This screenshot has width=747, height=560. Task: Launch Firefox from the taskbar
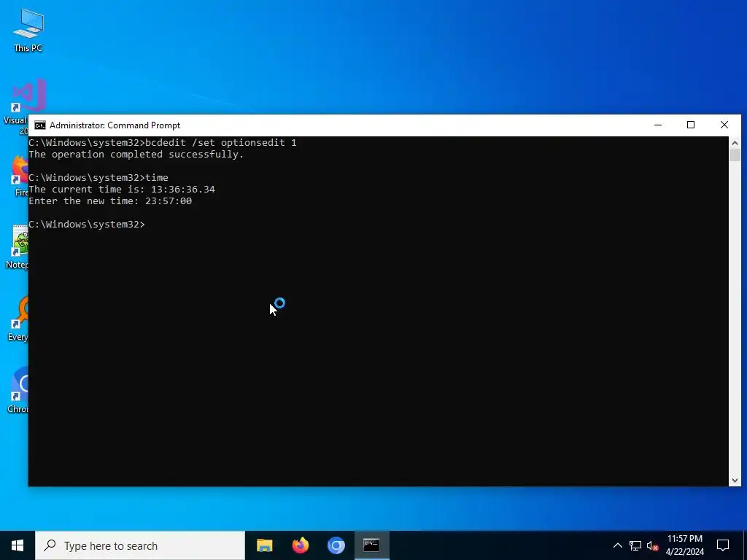[300, 545]
